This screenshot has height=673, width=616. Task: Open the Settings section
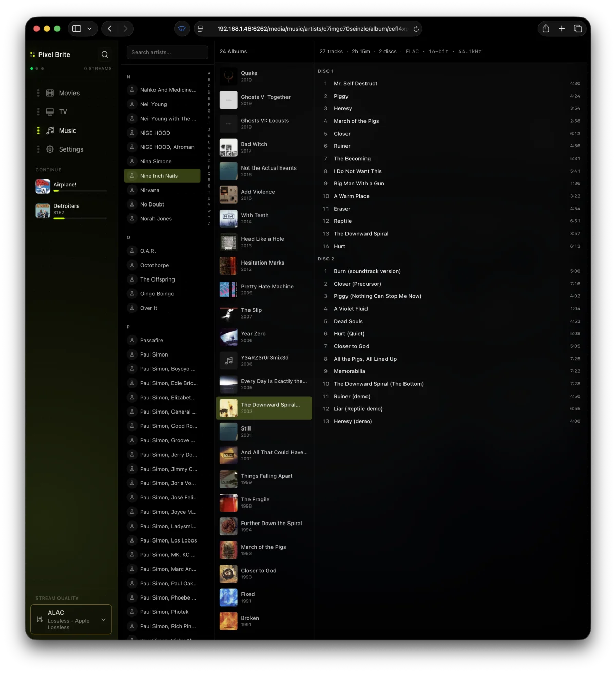point(71,149)
